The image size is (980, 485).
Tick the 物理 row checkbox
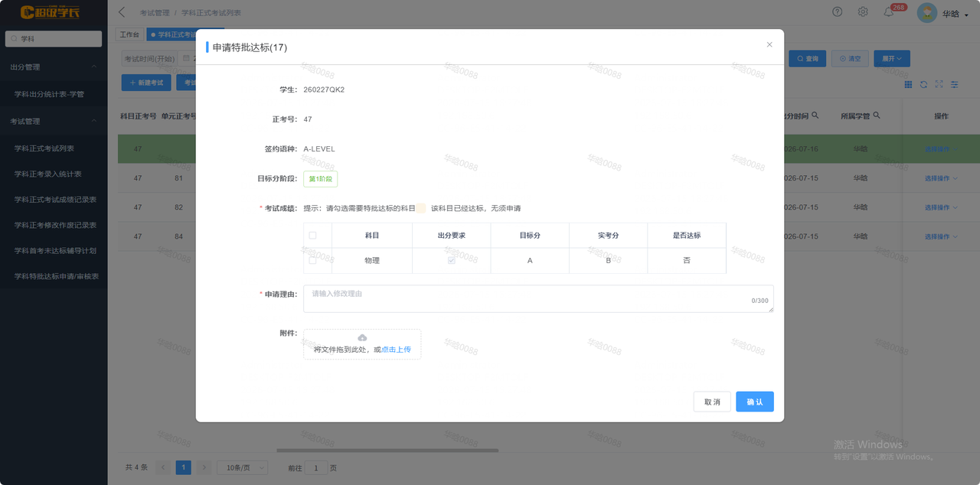(312, 260)
